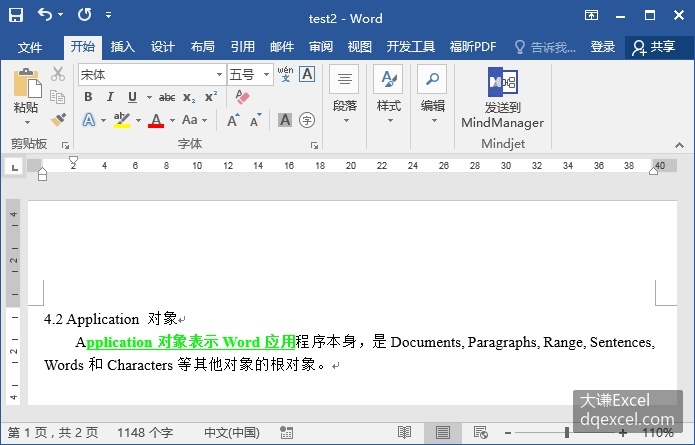Click the zoom slider handle
This screenshot has height=445, width=695.
[x=566, y=433]
